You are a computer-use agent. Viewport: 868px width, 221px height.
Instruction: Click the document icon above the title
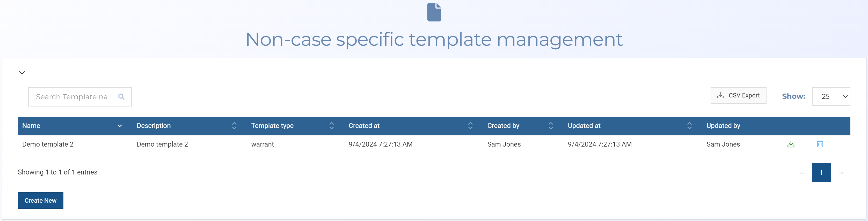[434, 12]
